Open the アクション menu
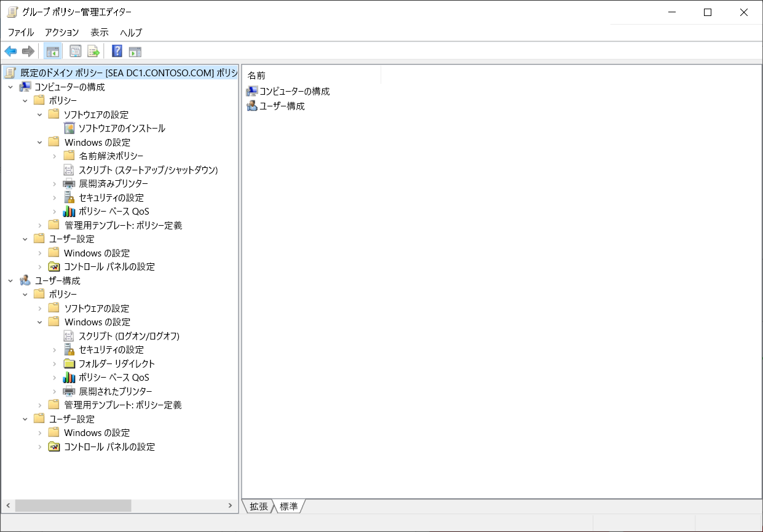763x532 pixels. click(62, 33)
